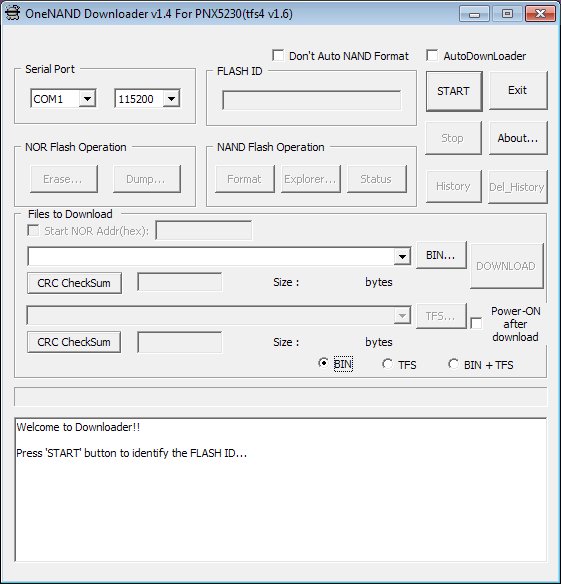The width and height of the screenshot is (561, 584).
Task: Click the BIN row CRC checksum result field
Action: 180,282
